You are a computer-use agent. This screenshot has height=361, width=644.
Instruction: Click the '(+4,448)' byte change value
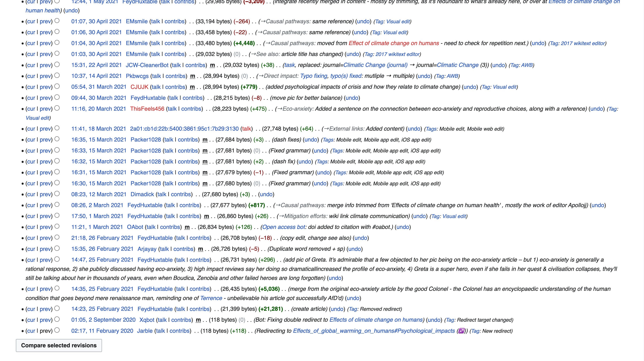(244, 43)
